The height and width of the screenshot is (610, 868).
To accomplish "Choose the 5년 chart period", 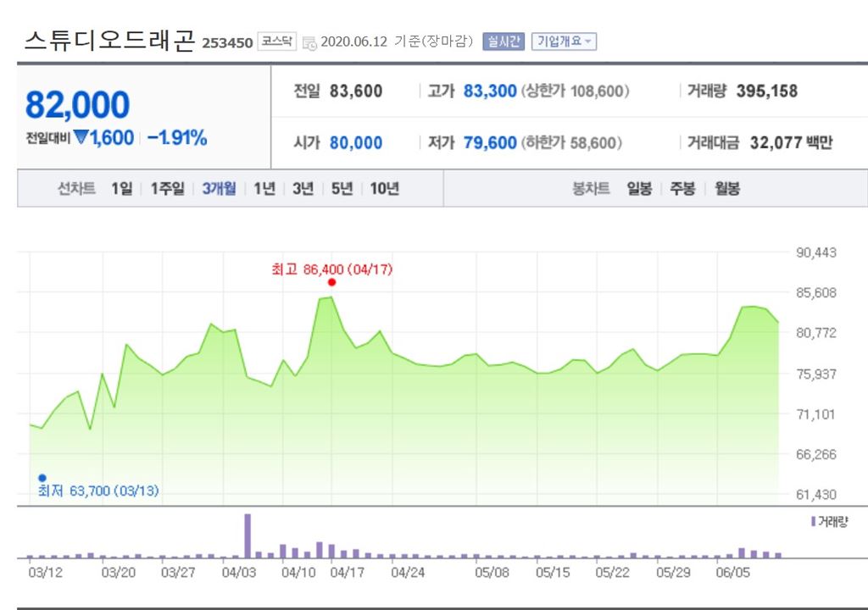I will 342,188.
